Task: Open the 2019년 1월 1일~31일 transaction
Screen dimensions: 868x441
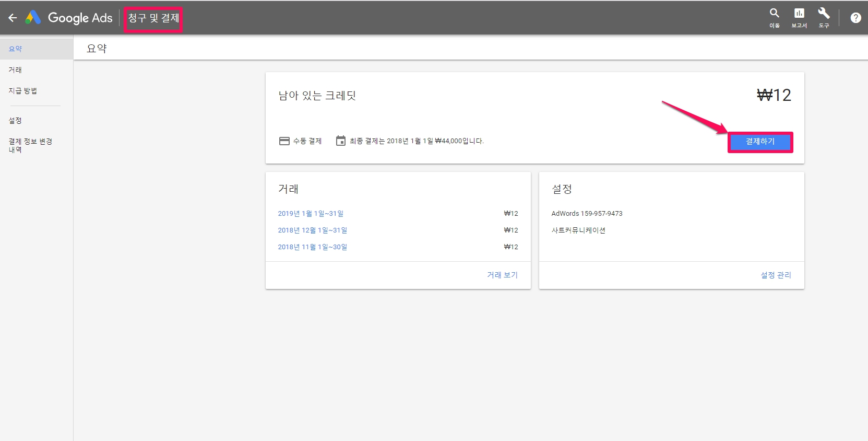Action: [x=311, y=214]
